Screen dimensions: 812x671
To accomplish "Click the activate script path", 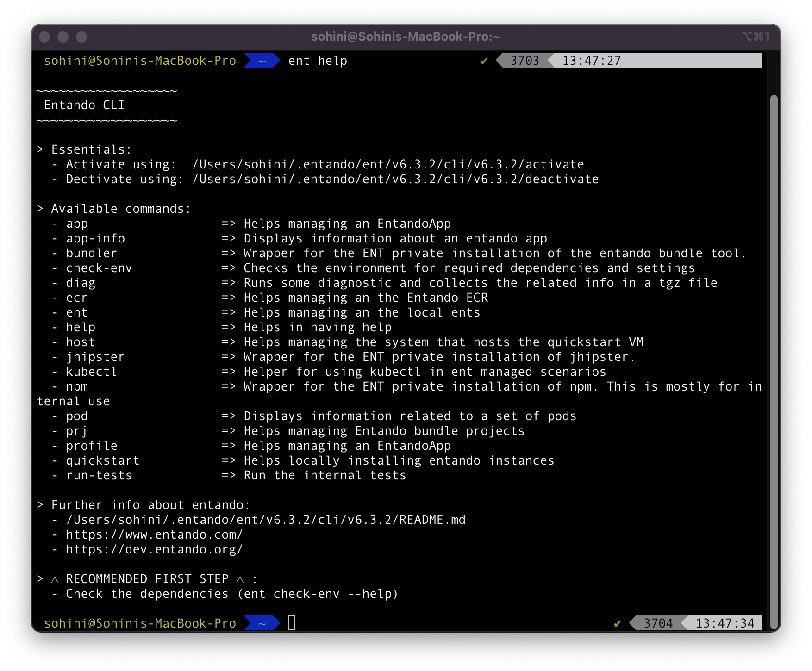I will 388,164.
